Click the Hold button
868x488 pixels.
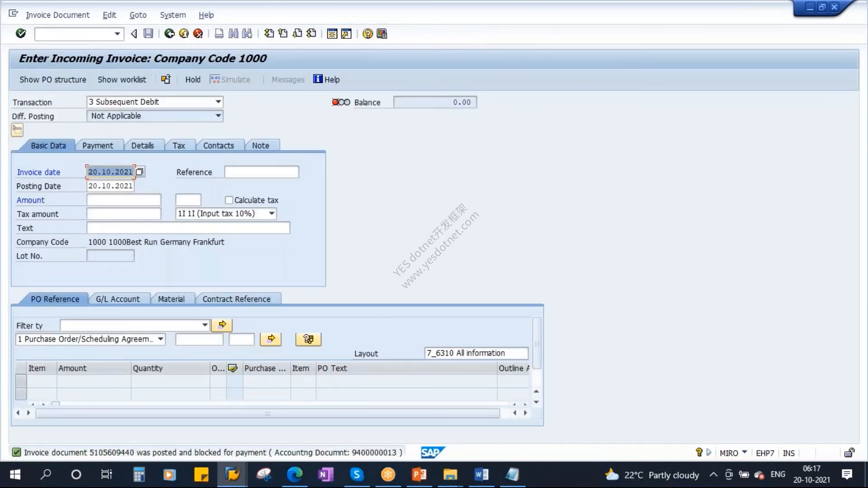click(193, 80)
